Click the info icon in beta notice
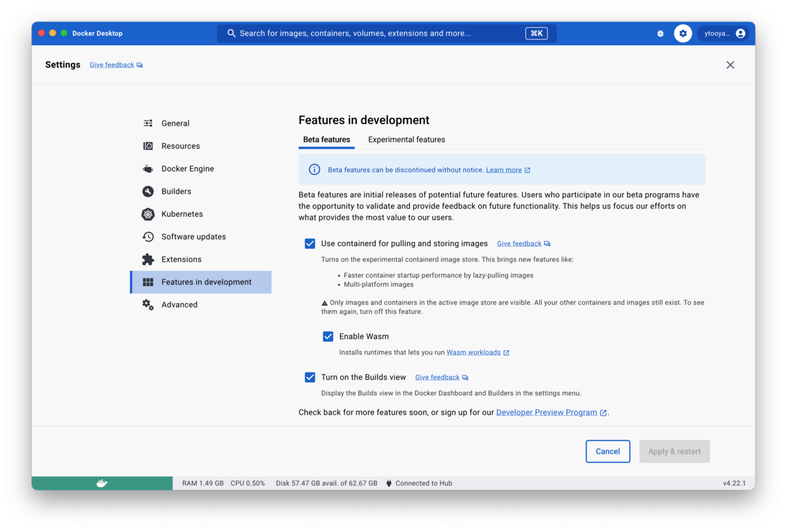This screenshot has height=532, width=787. [x=314, y=170]
